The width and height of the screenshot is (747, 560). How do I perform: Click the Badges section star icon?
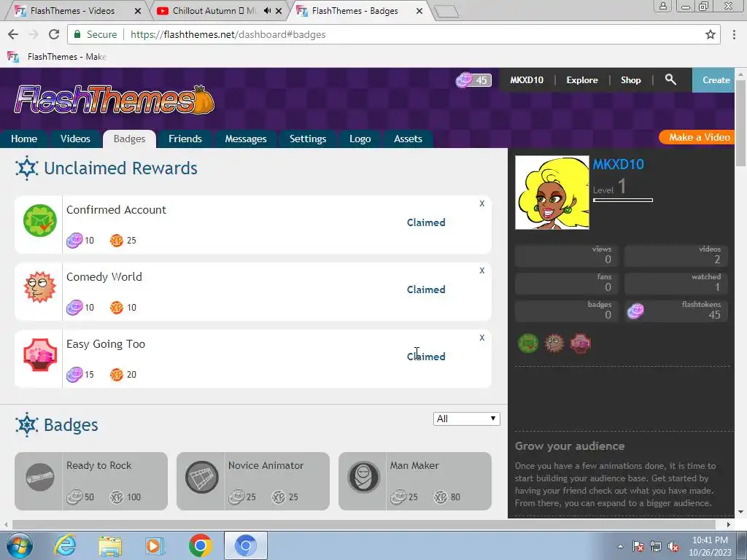[27, 424]
